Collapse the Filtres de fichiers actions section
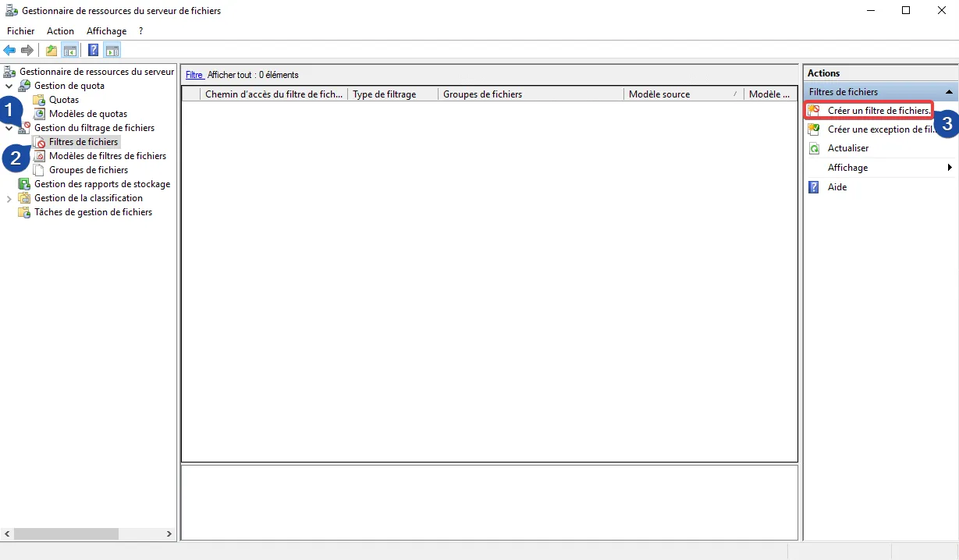Image resolution: width=959 pixels, height=560 pixels. 949,92
